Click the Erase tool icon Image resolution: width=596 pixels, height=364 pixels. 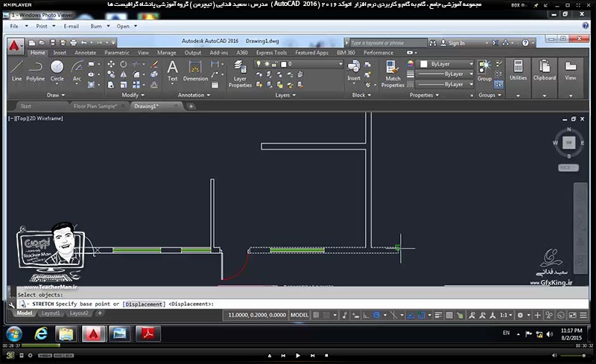(x=154, y=64)
